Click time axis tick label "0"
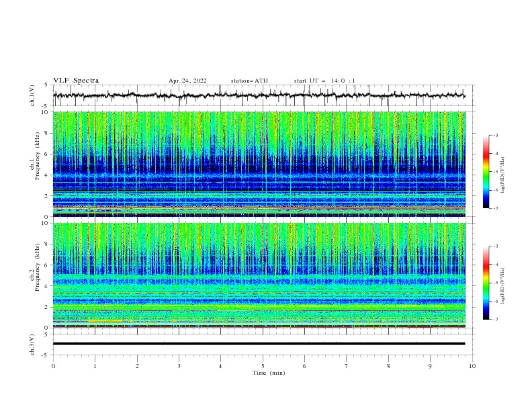Viewport: 532px width, 411px height. coord(53,366)
